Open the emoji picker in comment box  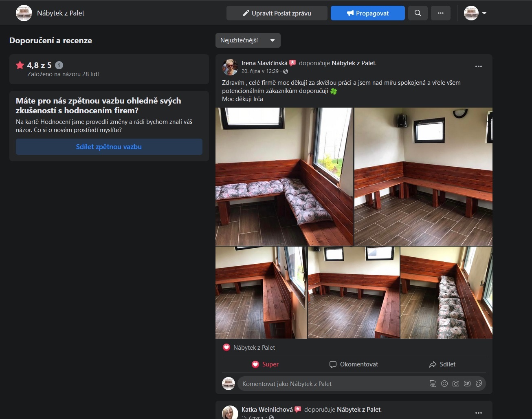coord(444,384)
